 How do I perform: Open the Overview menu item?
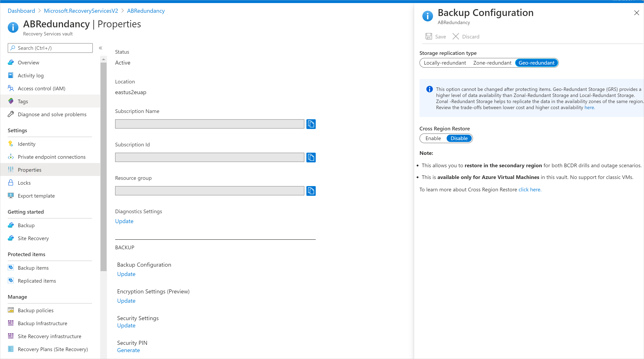[28, 62]
